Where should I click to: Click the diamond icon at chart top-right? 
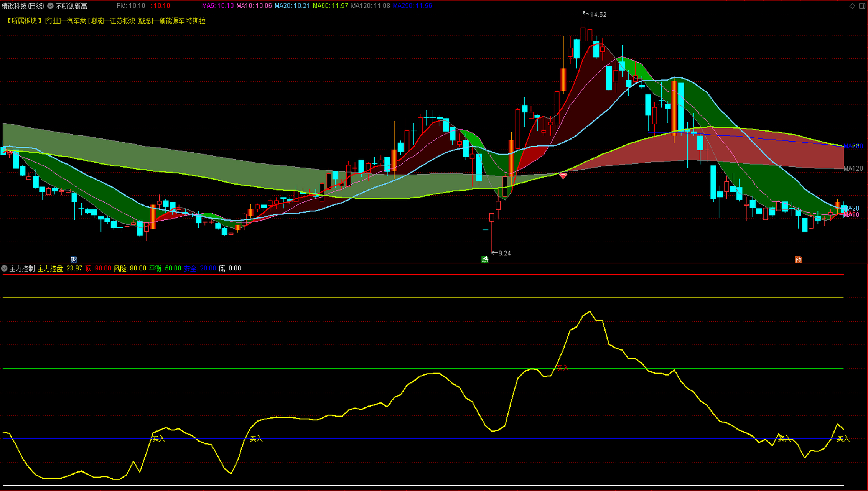pyautogui.click(x=852, y=6)
